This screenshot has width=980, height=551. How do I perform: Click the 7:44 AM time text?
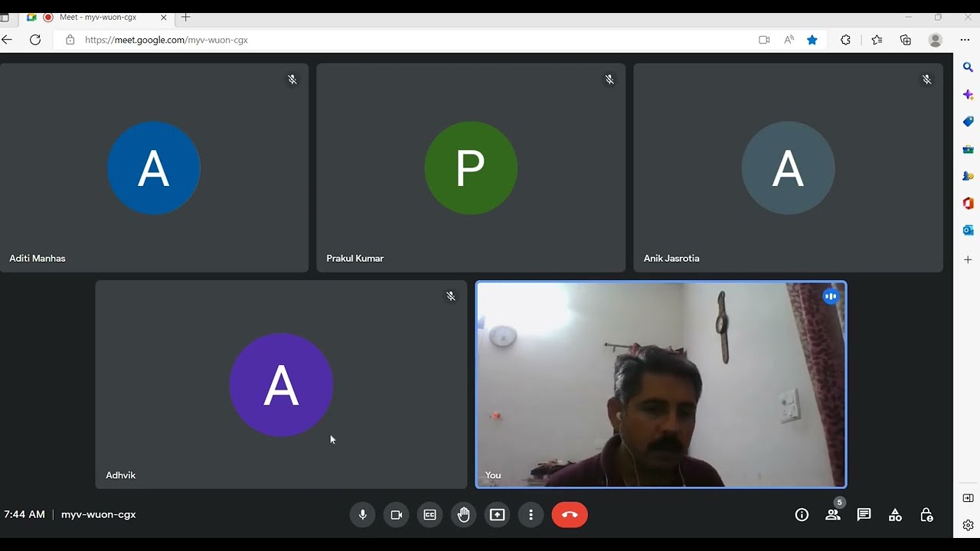pos(24,515)
